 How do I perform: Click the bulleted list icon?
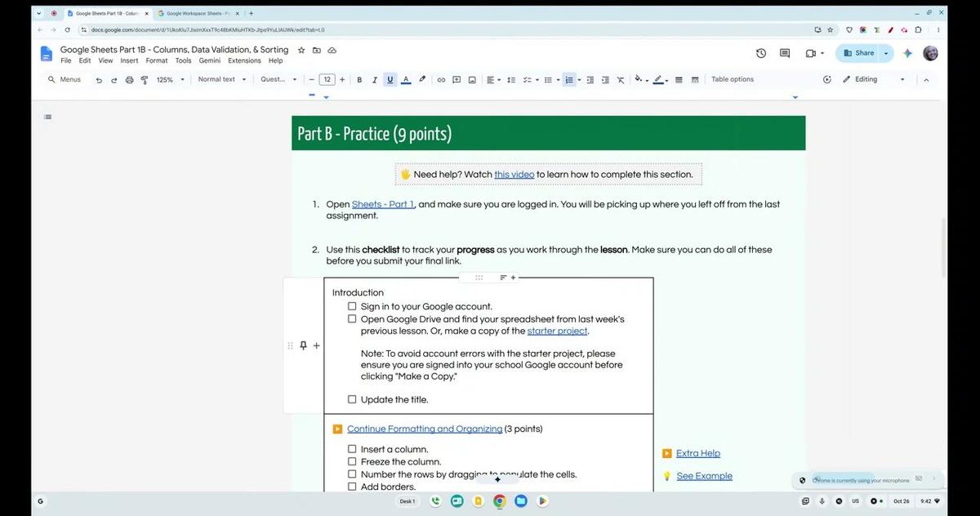[548, 80]
